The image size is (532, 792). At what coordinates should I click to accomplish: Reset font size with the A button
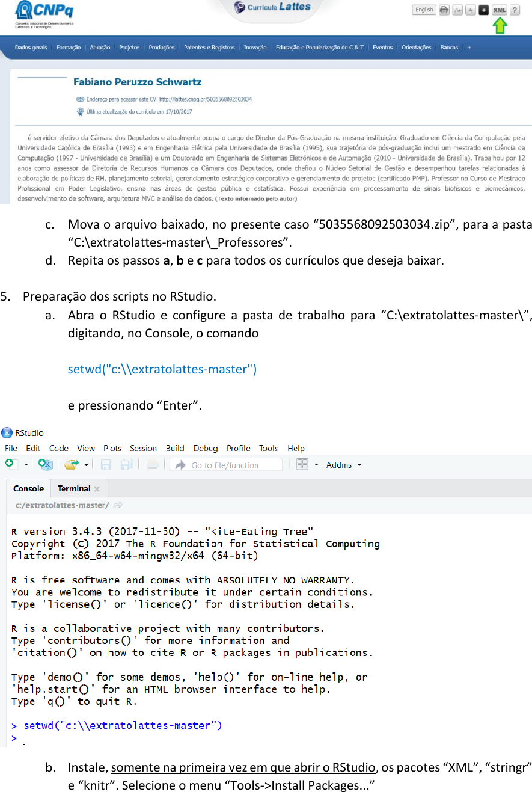coord(471,10)
